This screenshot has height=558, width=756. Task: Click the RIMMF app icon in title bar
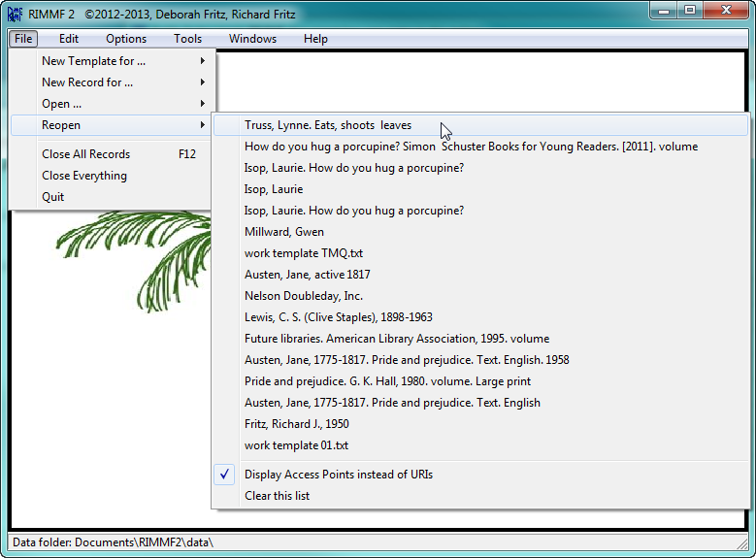point(15,14)
